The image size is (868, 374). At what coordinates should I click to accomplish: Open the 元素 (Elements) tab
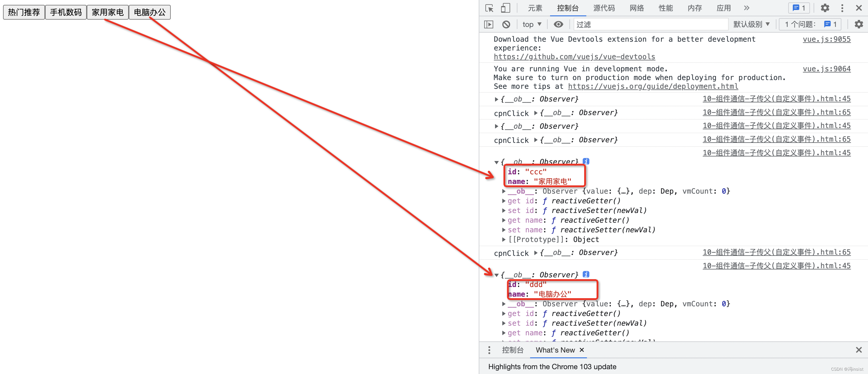535,8
